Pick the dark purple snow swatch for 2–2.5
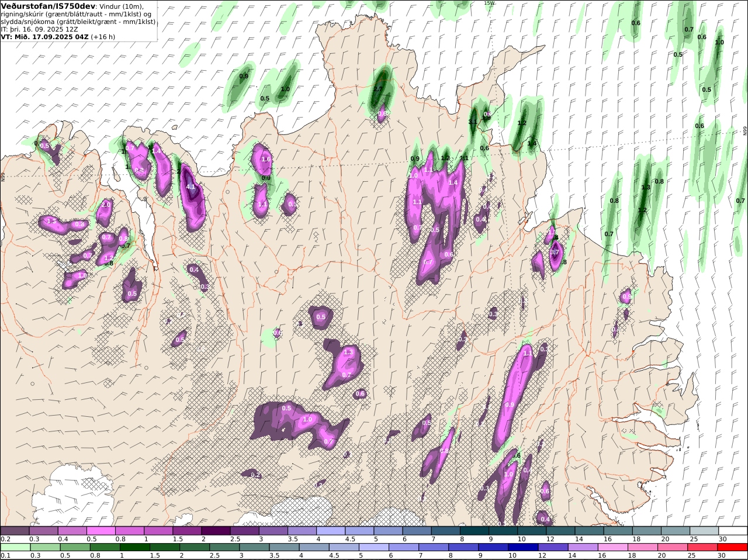Viewport: 748px width, 560px height. [x=216, y=530]
